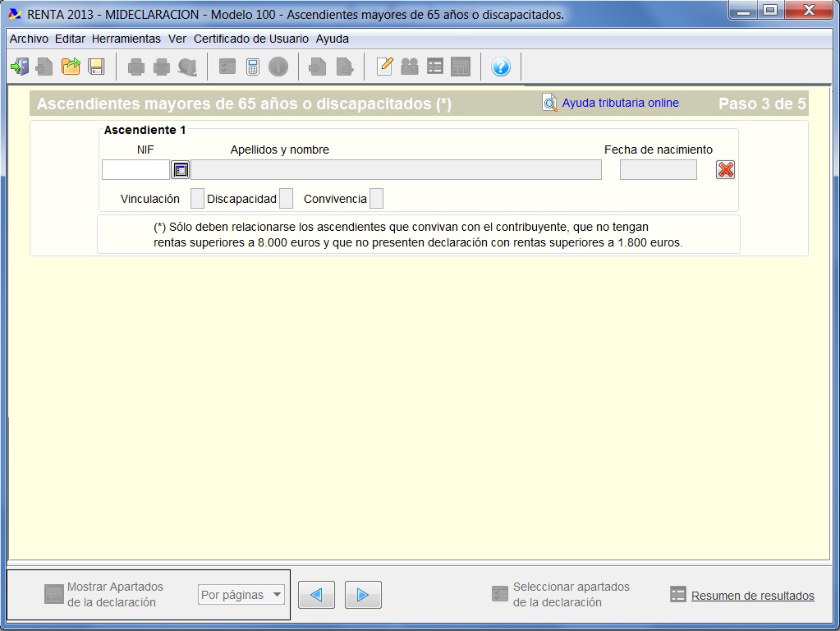Click the NIF input field
This screenshot has height=631, width=840.
(x=135, y=170)
